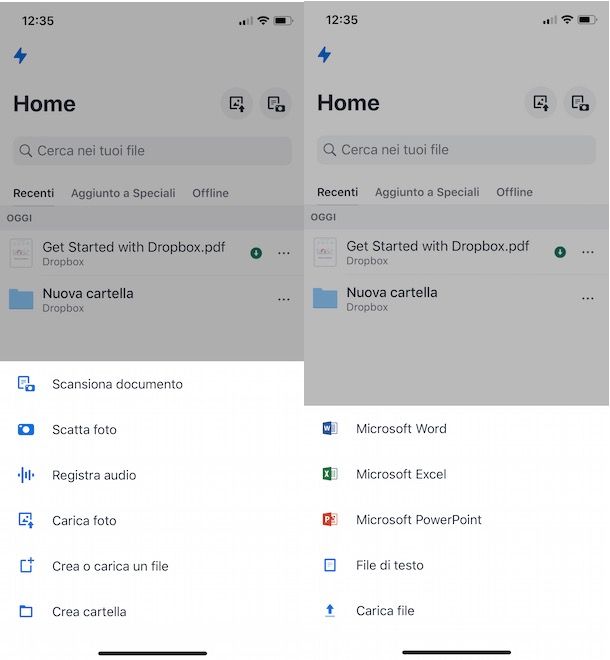The height and width of the screenshot is (660, 610).
Task: Tap the Word icon
Action: (330, 429)
